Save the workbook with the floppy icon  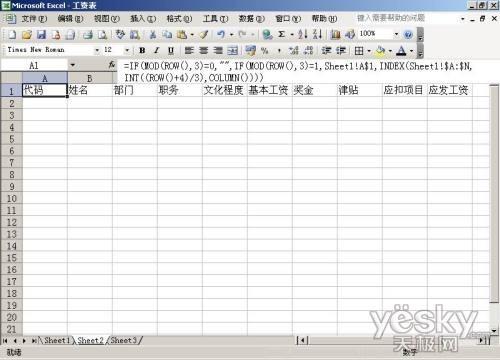[41, 34]
